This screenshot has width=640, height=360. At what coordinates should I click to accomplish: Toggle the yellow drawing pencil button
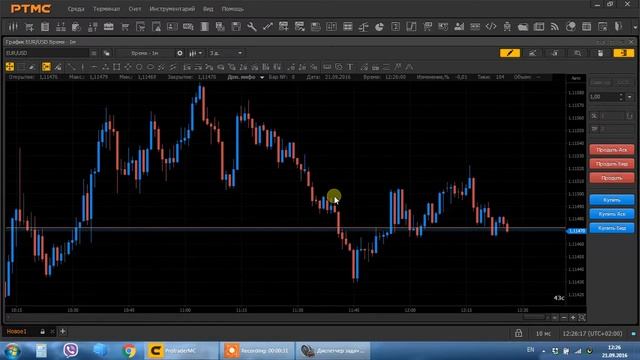pos(510,53)
